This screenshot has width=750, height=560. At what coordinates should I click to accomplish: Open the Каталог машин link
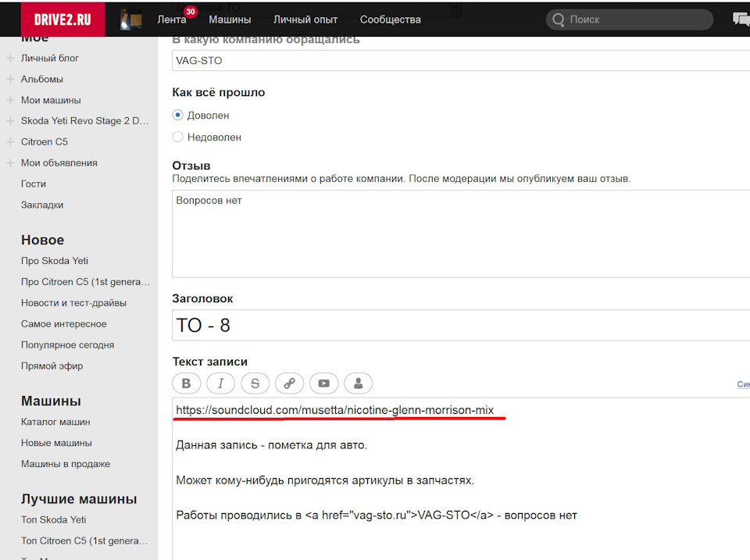tap(55, 422)
